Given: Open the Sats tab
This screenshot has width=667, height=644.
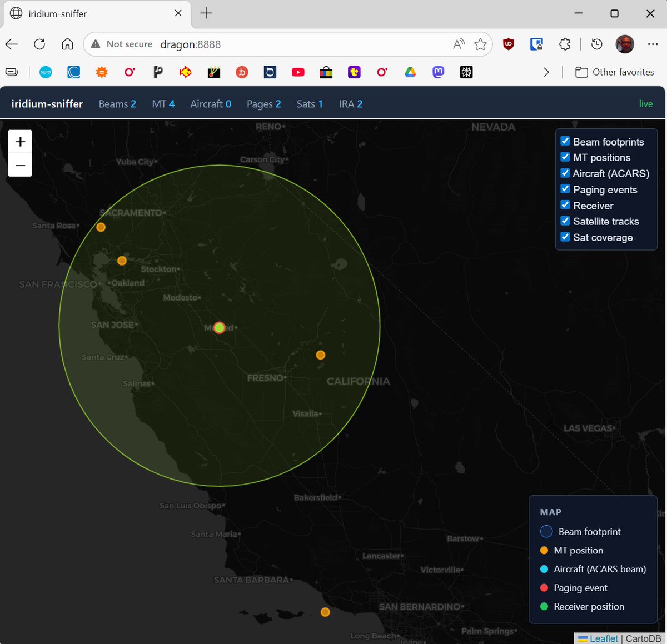Looking at the screenshot, I should pyautogui.click(x=310, y=104).
